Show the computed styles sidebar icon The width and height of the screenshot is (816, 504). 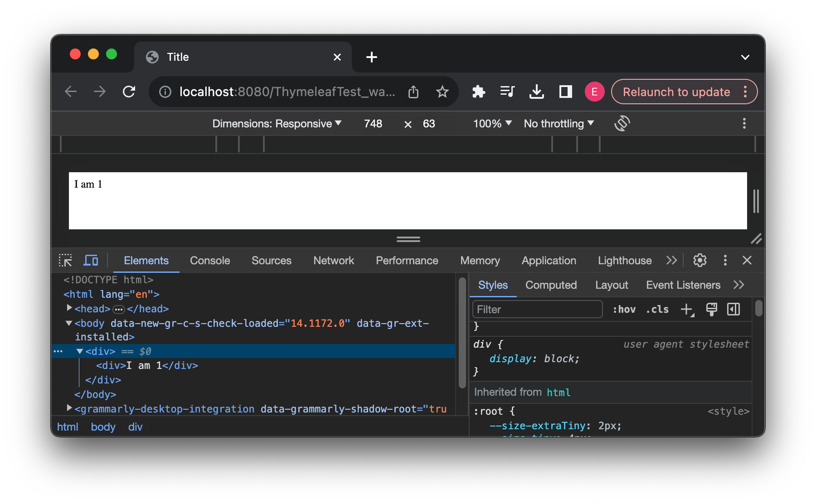coord(733,309)
